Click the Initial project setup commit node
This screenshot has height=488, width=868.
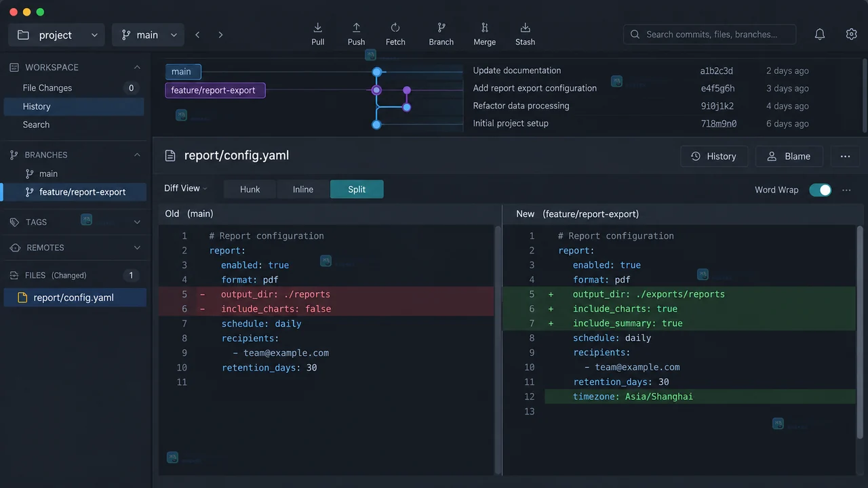376,125
